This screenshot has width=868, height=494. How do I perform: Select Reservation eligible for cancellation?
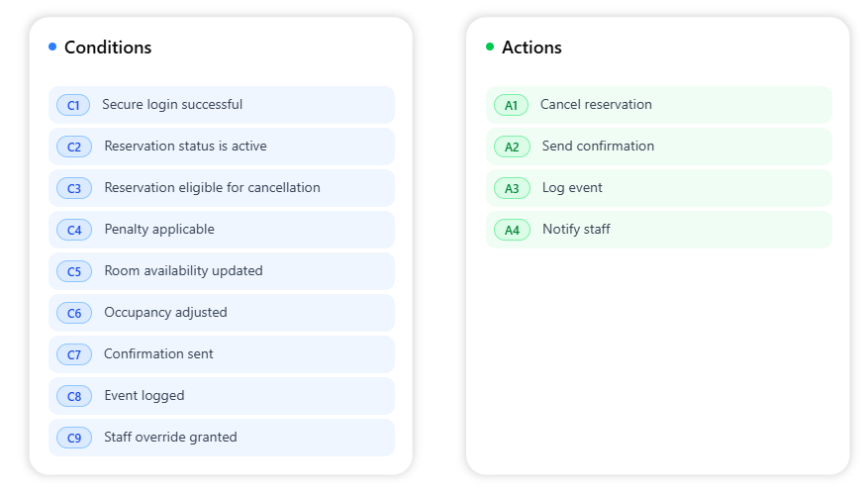pyautogui.click(x=212, y=188)
